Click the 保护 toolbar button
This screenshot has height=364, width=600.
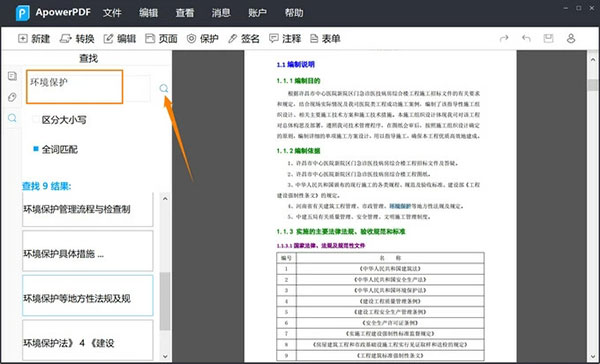coord(202,39)
